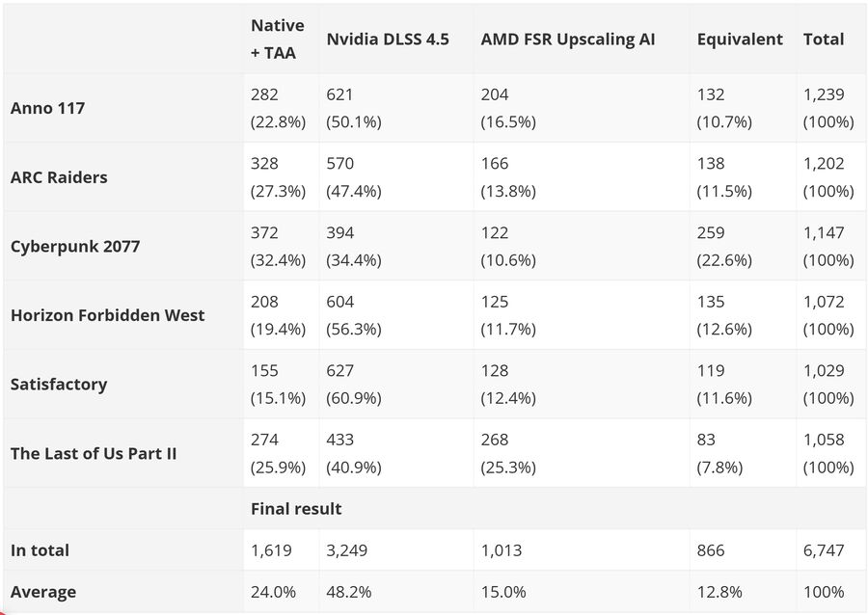Click the Satisfactory row label
The width and height of the screenshot is (868, 615).
click(x=59, y=384)
